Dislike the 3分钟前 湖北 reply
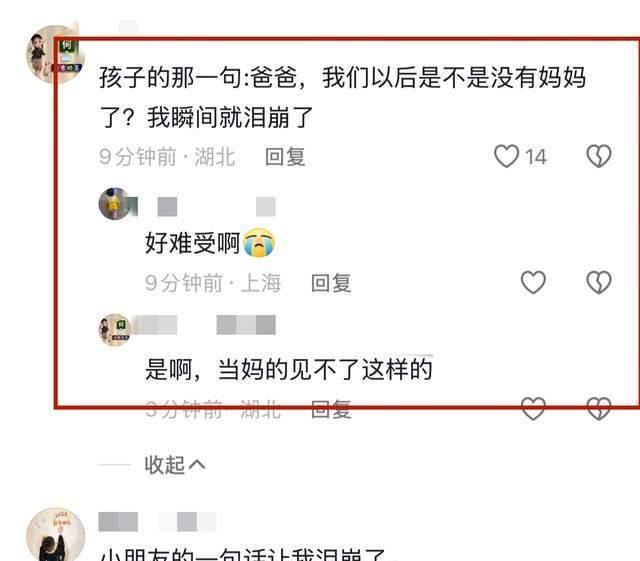640x561 pixels. pyautogui.click(x=599, y=409)
